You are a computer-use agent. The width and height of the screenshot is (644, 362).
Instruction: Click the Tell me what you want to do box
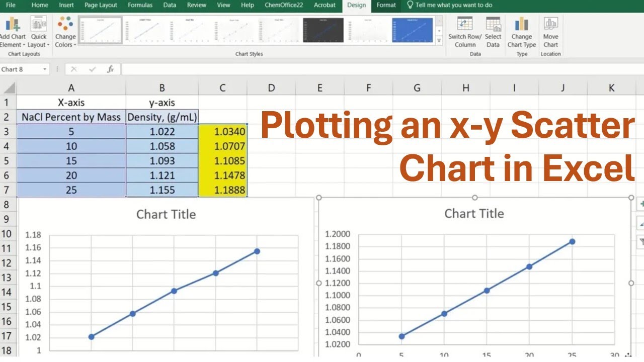pos(449,5)
